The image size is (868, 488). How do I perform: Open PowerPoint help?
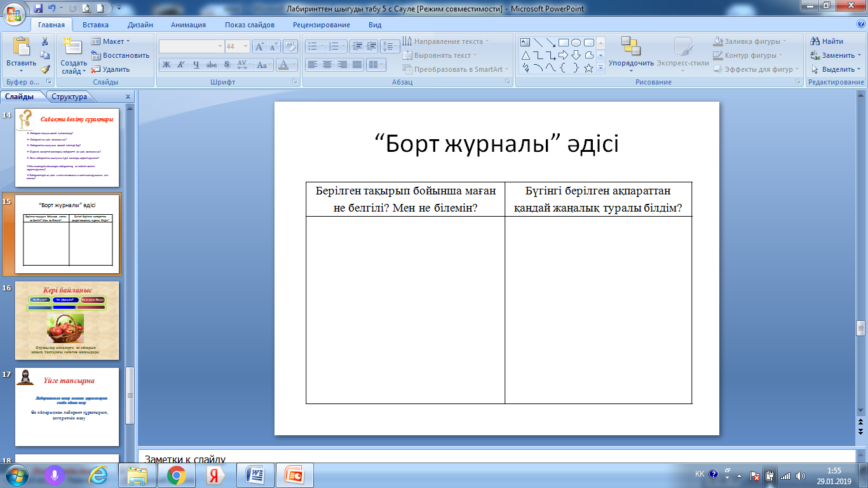click(861, 24)
